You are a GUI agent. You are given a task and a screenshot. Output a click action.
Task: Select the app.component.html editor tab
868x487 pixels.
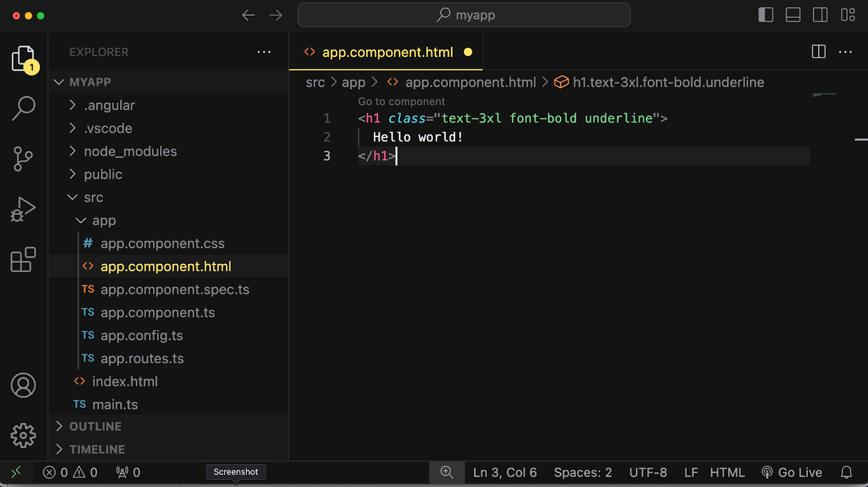(387, 52)
